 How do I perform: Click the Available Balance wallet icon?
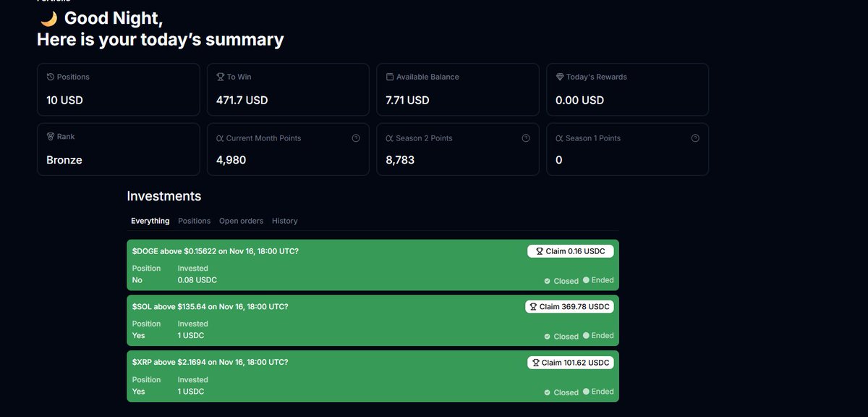[390, 77]
